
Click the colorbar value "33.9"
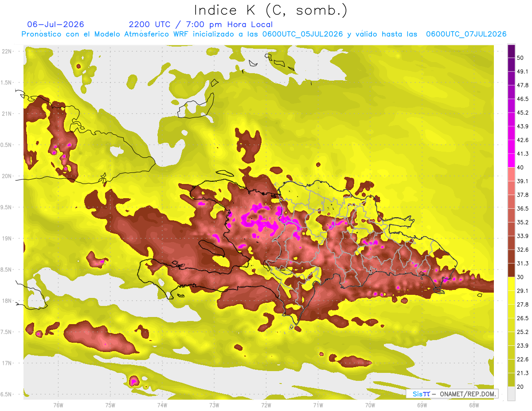[x=523, y=236]
